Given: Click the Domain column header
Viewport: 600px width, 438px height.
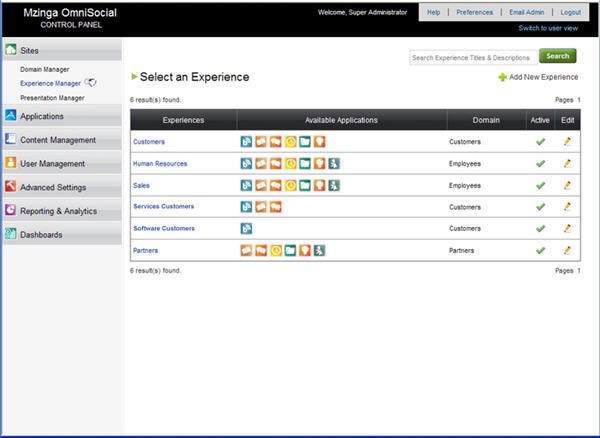Looking at the screenshot, I should 486,120.
